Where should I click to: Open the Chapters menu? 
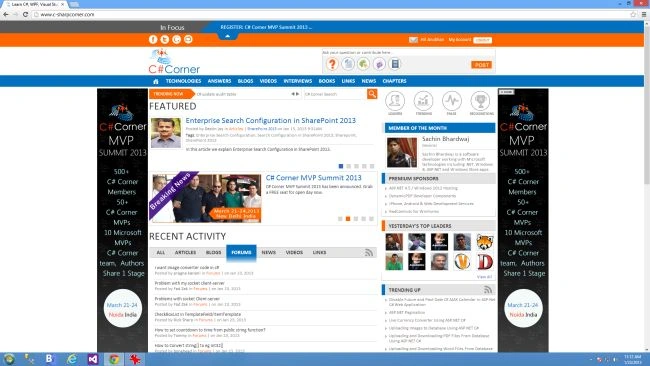point(394,81)
